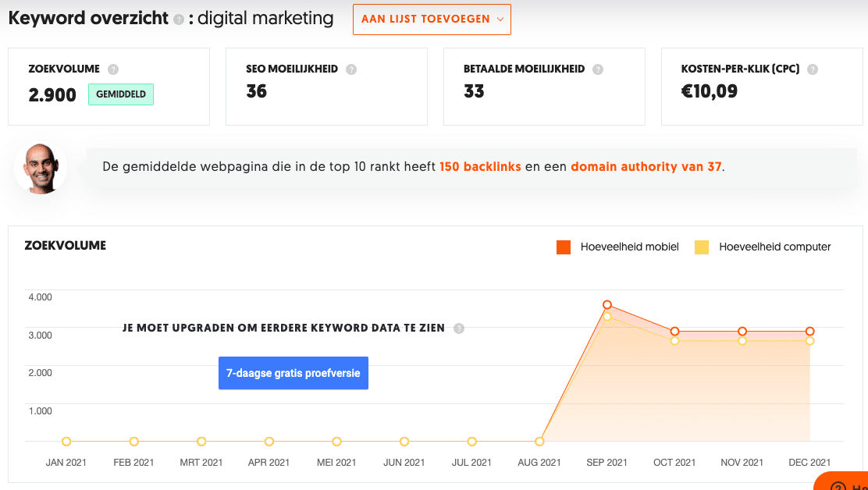Click the Neil Patel avatar photo

click(x=41, y=168)
